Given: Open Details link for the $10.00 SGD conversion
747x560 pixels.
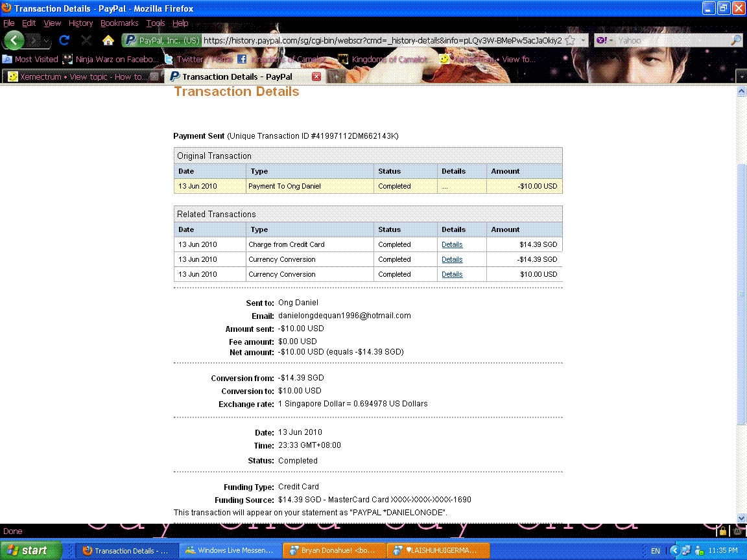Looking at the screenshot, I should tap(452, 274).
